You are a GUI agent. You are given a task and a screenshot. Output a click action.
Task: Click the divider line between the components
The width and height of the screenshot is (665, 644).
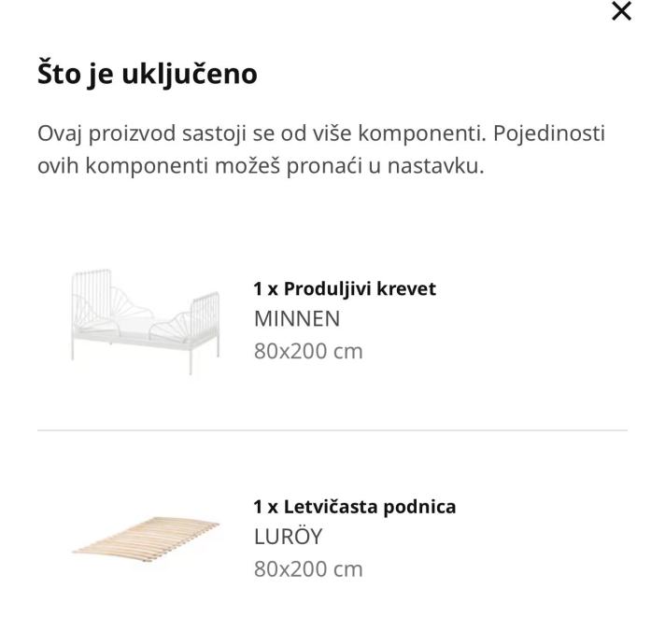point(332,430)
